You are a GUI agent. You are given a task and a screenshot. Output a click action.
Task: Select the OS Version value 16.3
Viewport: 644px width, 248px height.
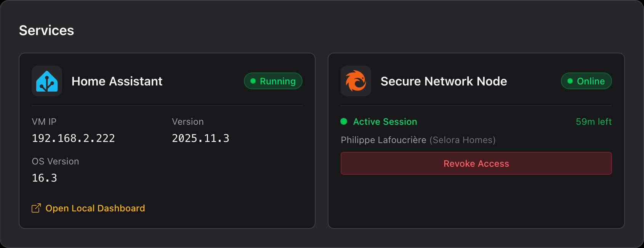tap(45, 178)
